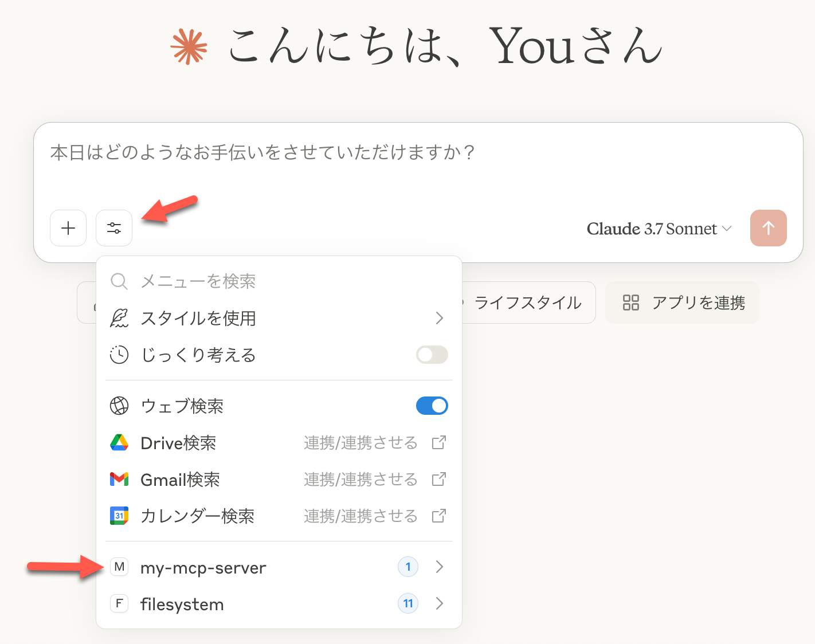This screenshot has width=815, height=644.
Task: Click the ライフスタイル suggestion button
Action: 527,303
